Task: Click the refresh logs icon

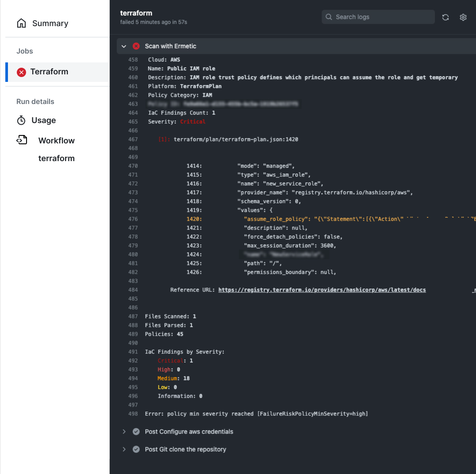Action: [445, 17]
